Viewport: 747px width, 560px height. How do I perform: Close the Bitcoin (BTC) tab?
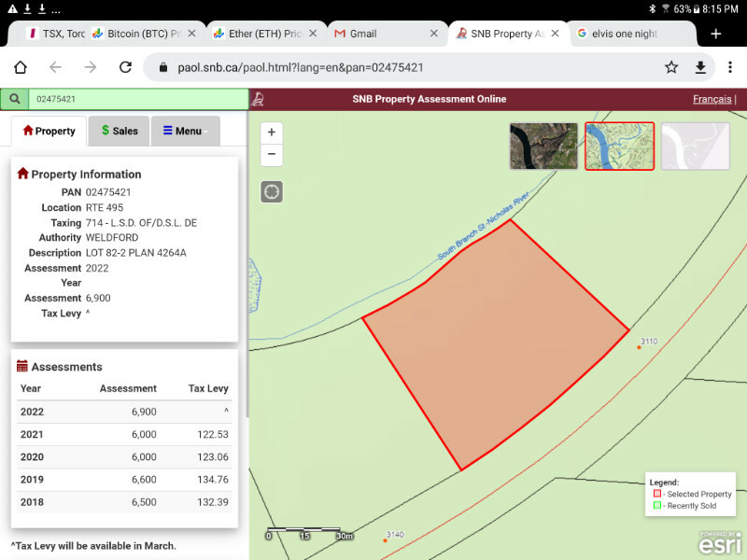coord(192,34)
